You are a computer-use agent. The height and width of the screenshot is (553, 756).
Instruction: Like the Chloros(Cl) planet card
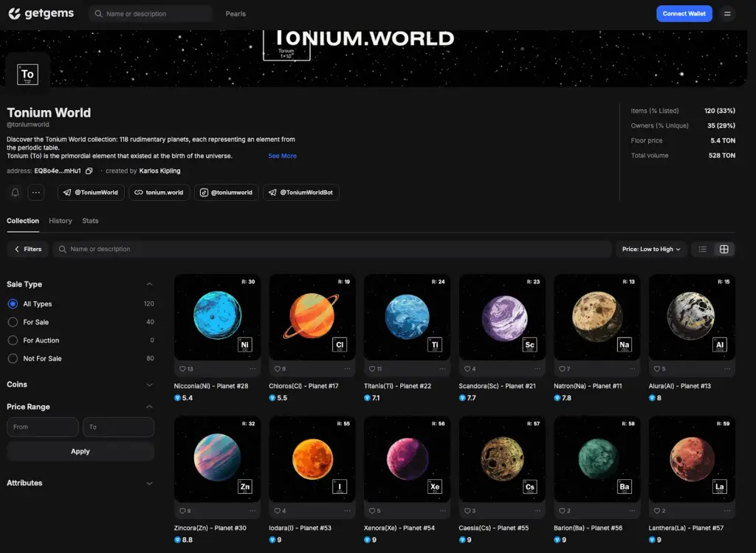coord(278,369)
